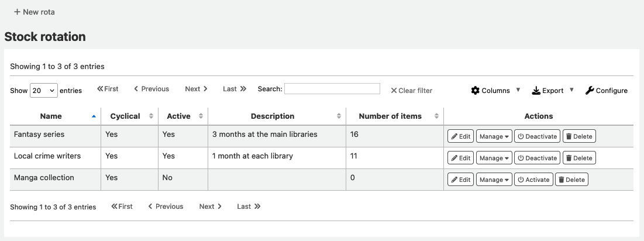Delete the Local crime writers rota

(x=578, y=158)
